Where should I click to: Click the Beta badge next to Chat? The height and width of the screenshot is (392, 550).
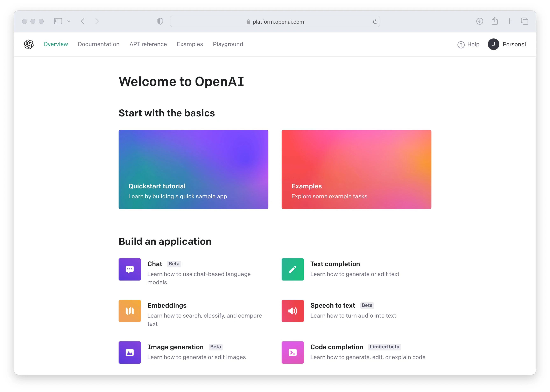174,264
